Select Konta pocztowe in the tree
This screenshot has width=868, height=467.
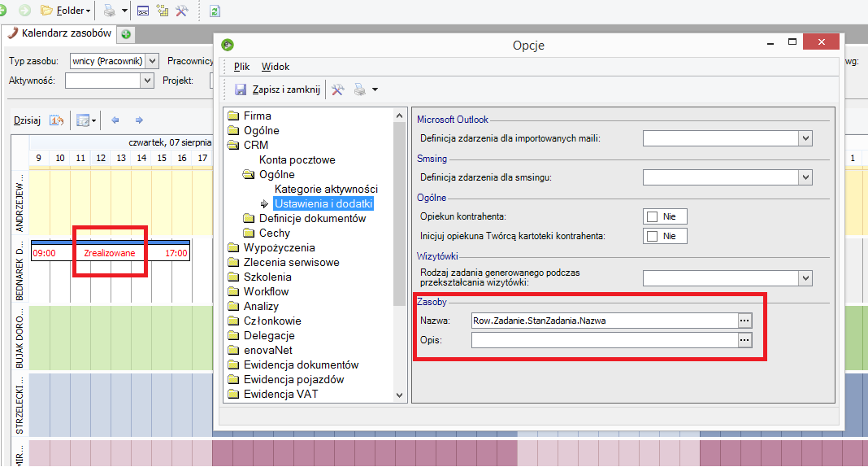click(x=297, y=159)
